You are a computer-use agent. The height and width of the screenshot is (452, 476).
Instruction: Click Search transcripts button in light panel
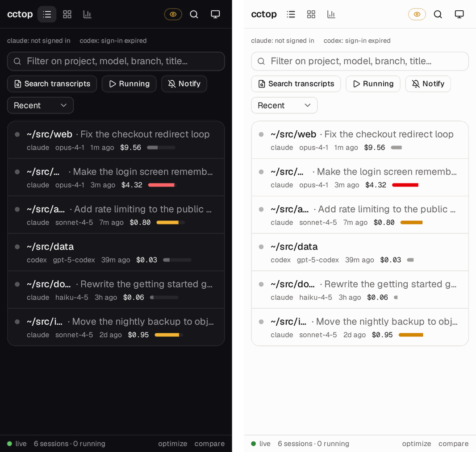(296, 84)
